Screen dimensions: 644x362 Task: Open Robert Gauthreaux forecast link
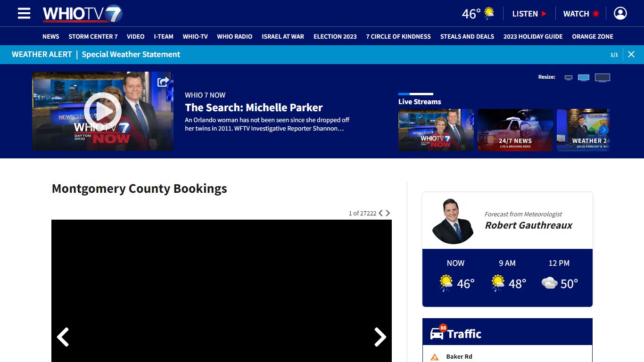(x=528, y=225)
